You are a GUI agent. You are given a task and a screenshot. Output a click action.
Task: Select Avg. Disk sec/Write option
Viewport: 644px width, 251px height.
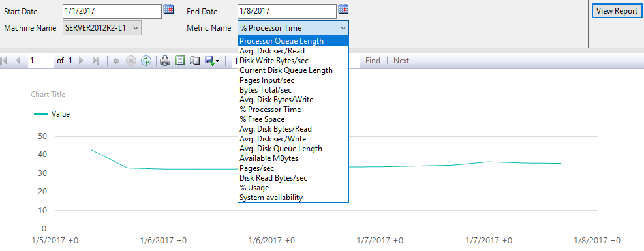pos(293,139)
